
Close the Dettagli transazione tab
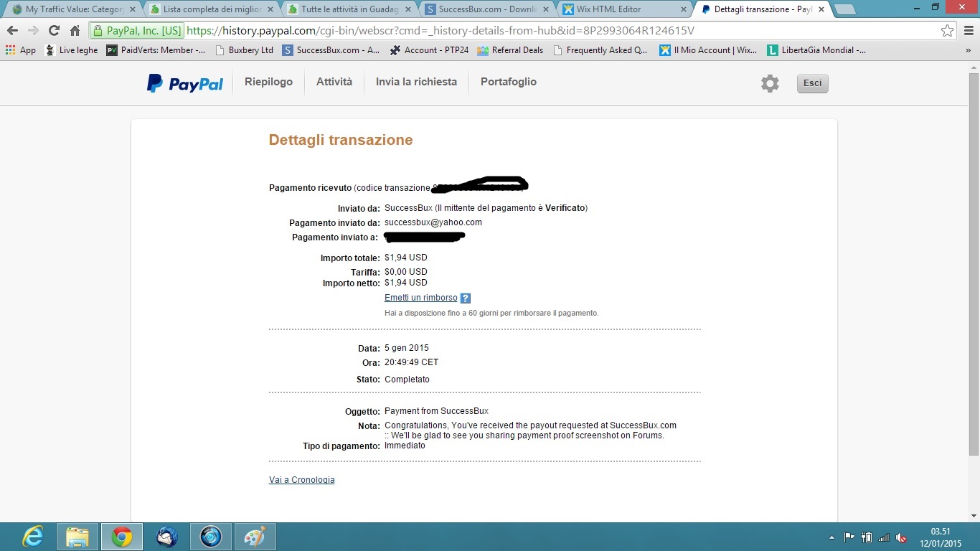(821, 9)
